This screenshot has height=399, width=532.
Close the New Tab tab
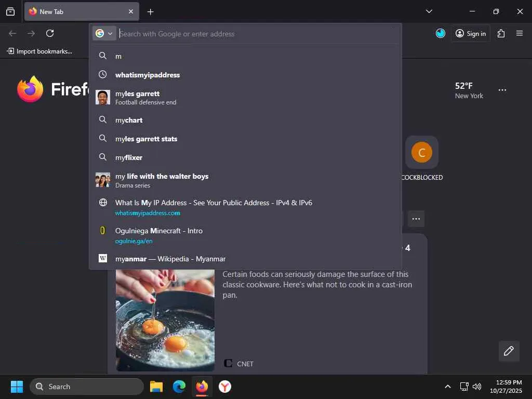point(130,11)
